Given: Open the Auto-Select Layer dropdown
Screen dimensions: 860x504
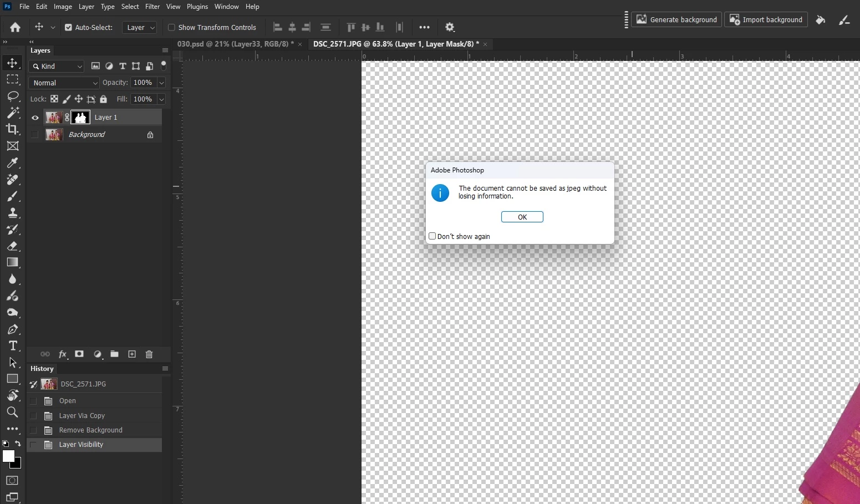Looking at the screenshot, I should coord(139,27).
